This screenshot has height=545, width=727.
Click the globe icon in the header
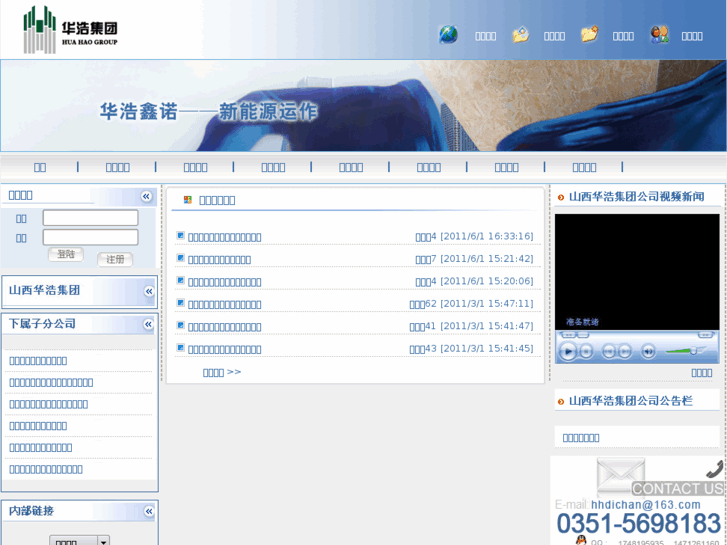click(x=448, y=35)
